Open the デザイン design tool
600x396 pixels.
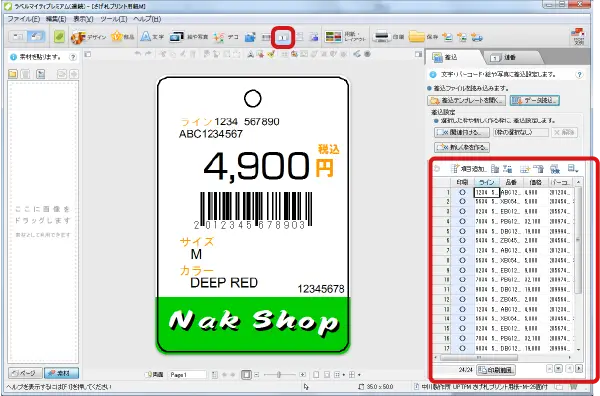(88, 37)
